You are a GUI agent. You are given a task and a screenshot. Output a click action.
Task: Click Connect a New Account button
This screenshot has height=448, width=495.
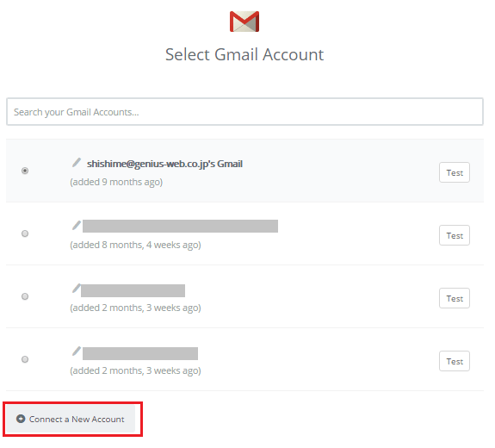[x=71, y=419]
